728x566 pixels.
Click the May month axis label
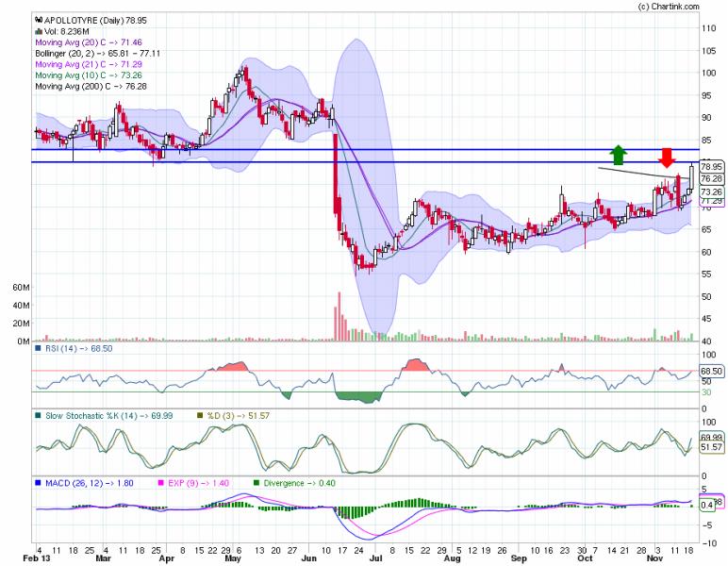click(233, 558)
